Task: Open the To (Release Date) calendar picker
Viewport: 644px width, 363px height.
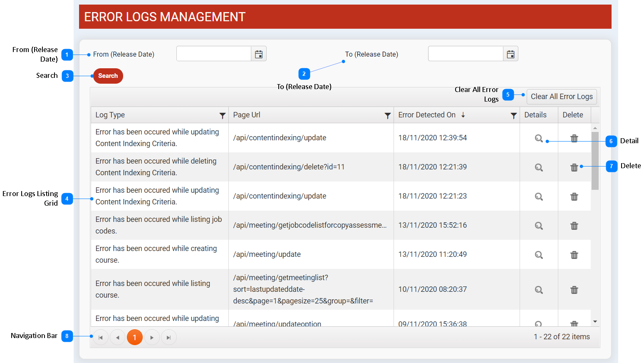Action: [x=510, y=54]
